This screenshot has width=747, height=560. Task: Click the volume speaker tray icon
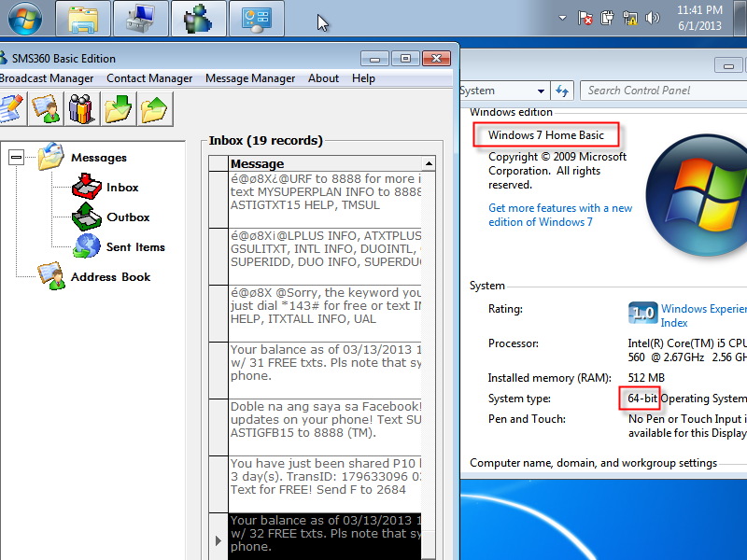pyautogui.click(x=651, y=18)
